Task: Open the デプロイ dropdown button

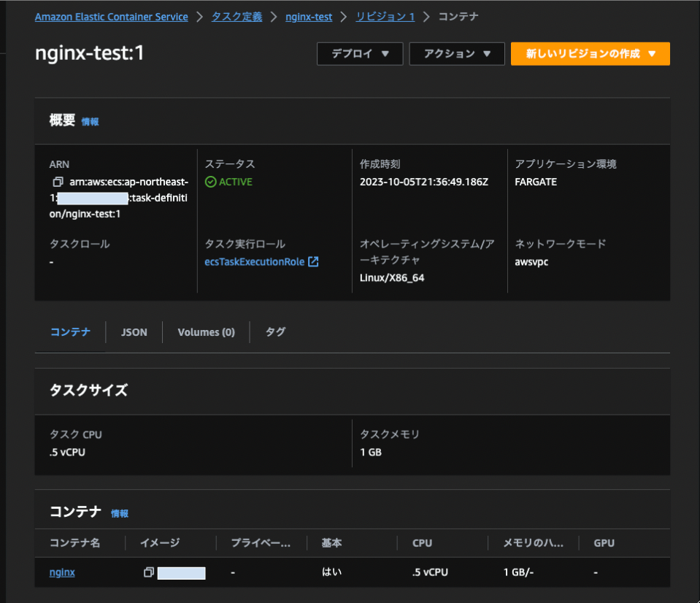Action: [x=360, y=54]
